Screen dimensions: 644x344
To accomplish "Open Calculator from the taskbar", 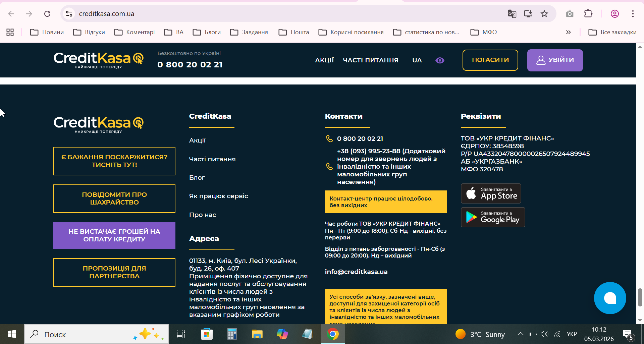I will click(232, 334).
